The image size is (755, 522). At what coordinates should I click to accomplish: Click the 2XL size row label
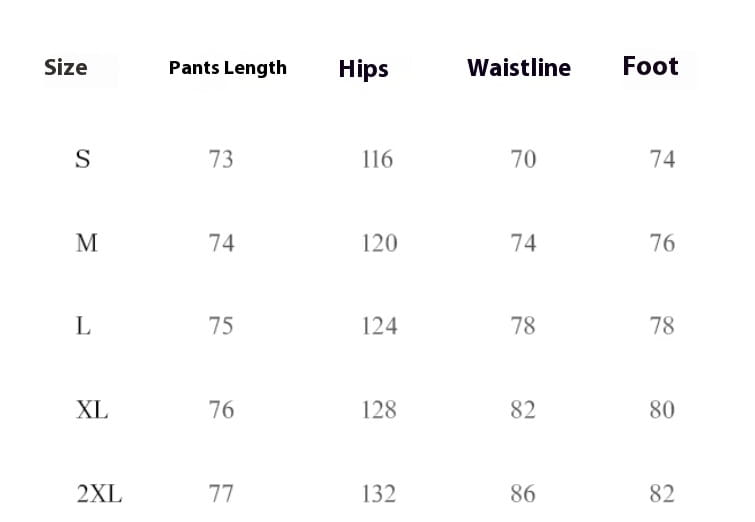pos(99,494)
